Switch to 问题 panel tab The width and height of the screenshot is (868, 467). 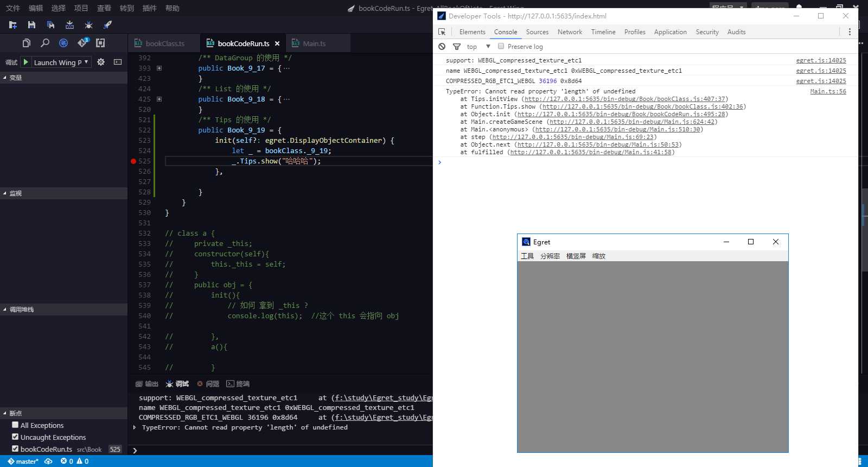coord(208,384)
